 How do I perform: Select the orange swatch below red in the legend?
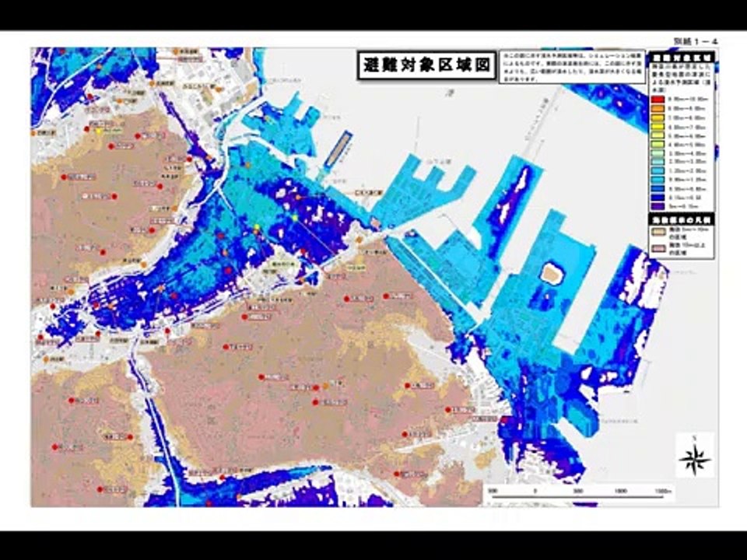coord(658,109)
